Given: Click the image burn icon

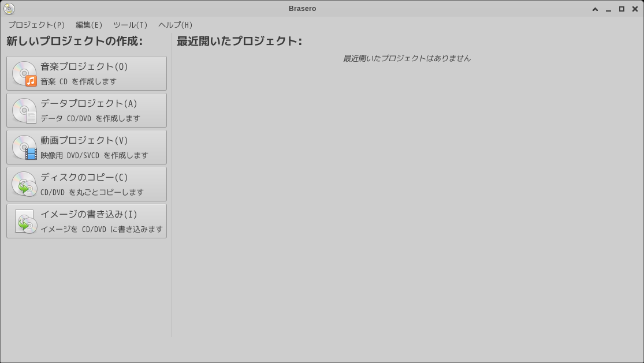Looking at the screenshot, I should coord(25,222).
